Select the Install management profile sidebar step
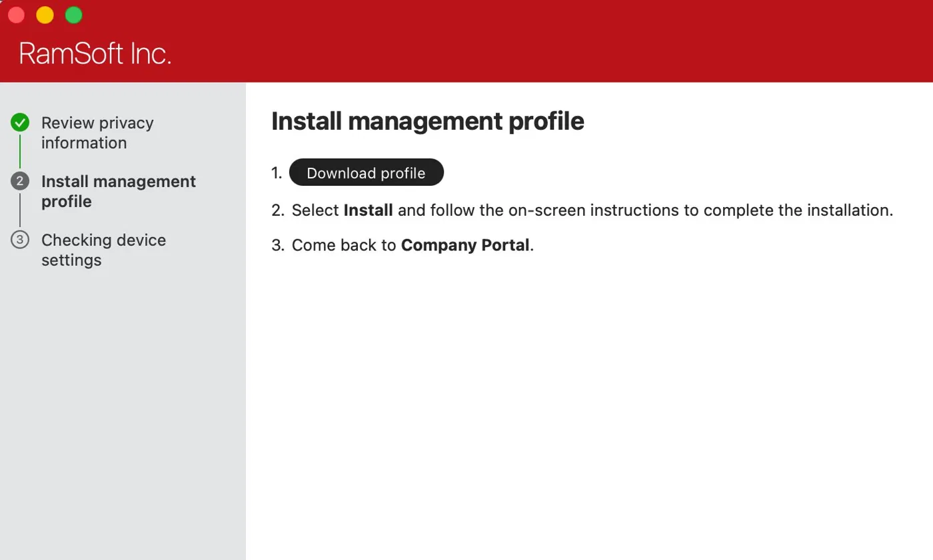The image size is (933, 560). [x=119, y=191]
